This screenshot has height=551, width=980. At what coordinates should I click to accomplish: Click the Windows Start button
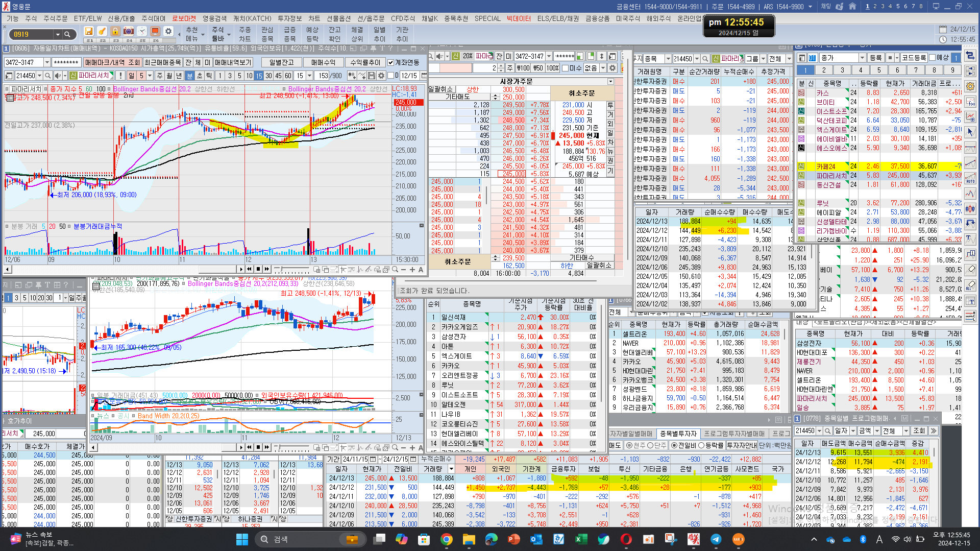coord(242,539)
